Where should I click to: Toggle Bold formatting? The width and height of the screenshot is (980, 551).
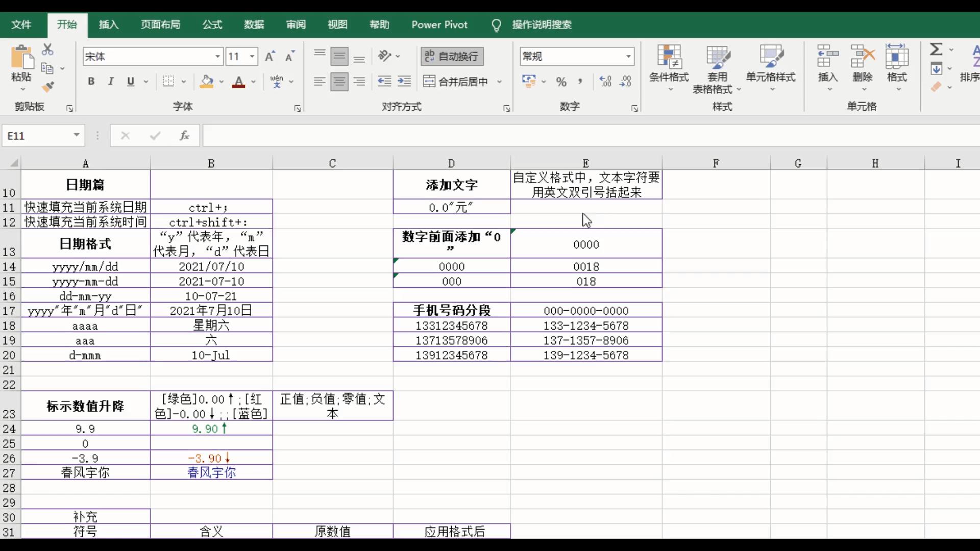click(x=91, y=82)
